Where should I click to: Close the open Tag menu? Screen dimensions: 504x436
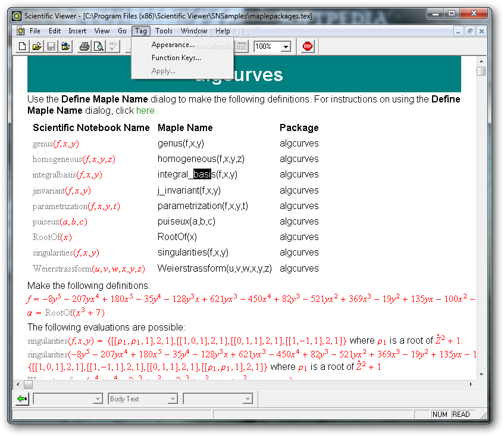pyautogui.click(x=141, y=31)
